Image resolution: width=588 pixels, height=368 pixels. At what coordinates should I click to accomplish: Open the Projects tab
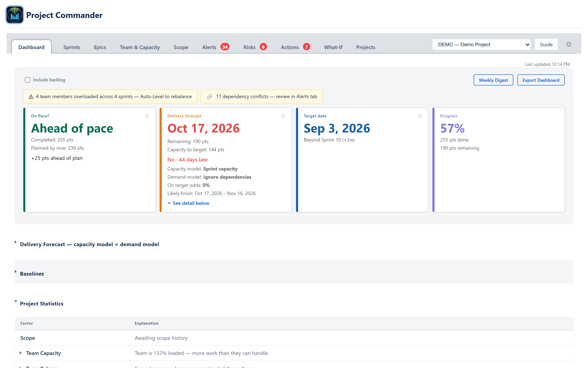pyautogui.click(x=365, y=47)
